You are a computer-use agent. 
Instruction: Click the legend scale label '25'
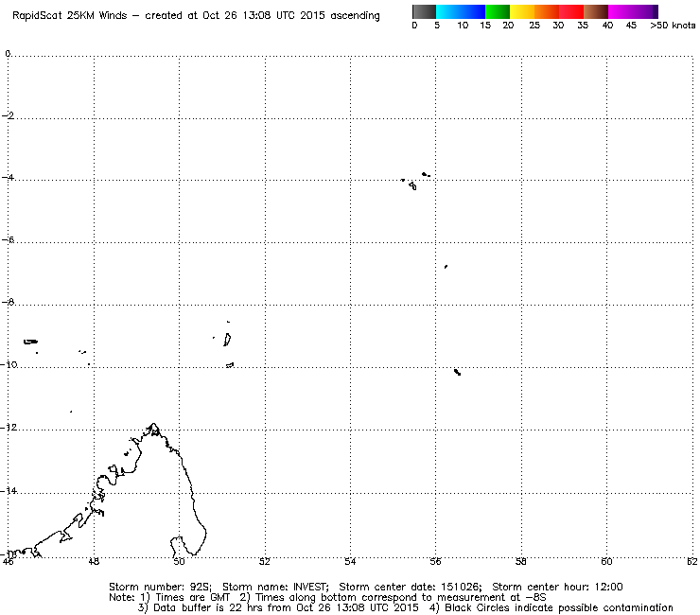point(534,26)
